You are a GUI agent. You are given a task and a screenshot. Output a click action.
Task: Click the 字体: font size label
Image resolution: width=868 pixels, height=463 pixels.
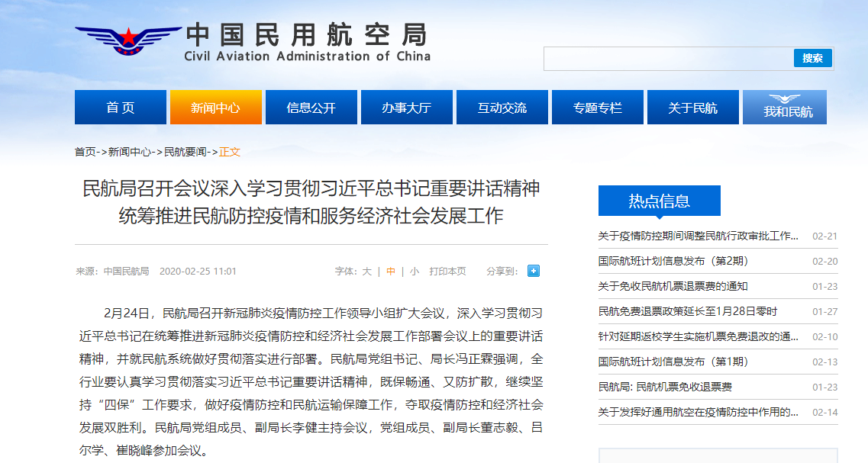(346, 272)
